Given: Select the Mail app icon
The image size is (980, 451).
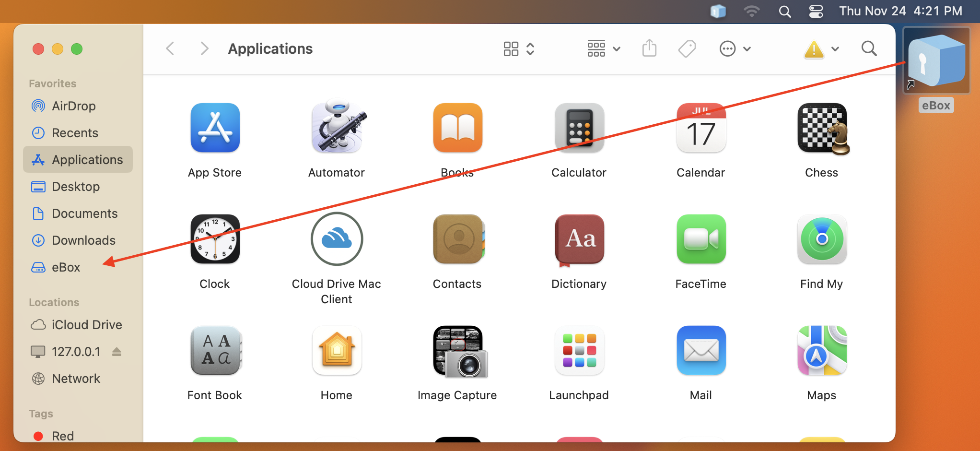Looking at the screenshot, I should [x=701, y=350].
